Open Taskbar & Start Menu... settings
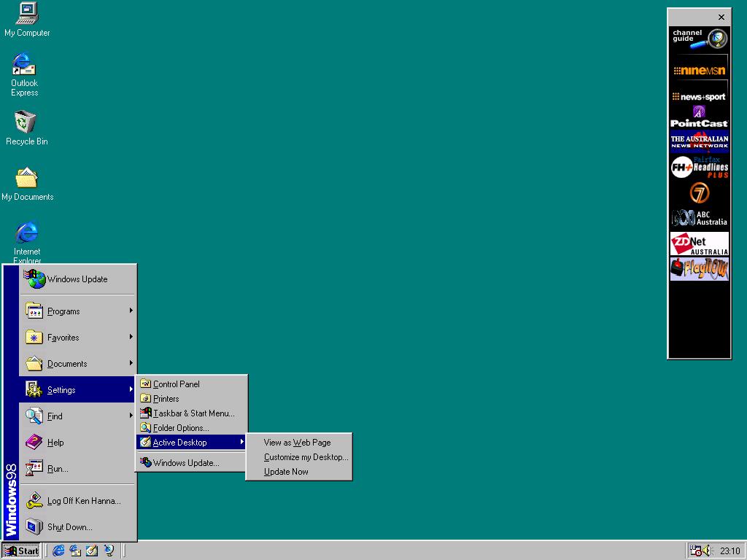747x560 pixels. (x=192, y=413)
